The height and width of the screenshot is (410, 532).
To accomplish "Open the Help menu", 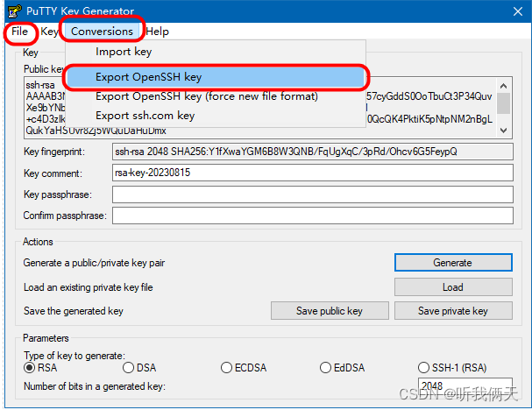I will click(x=158, y=32).
